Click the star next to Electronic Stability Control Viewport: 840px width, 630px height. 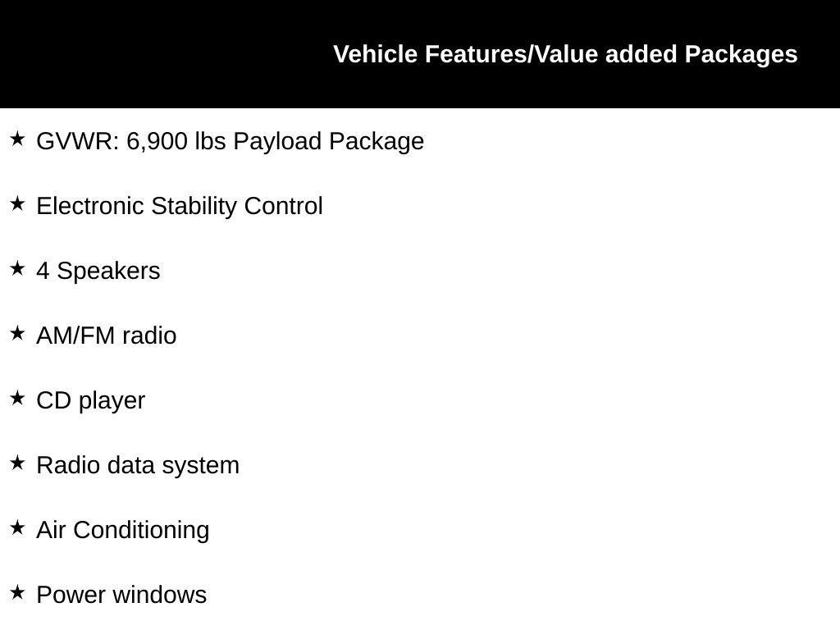click(x=17, y=203)
